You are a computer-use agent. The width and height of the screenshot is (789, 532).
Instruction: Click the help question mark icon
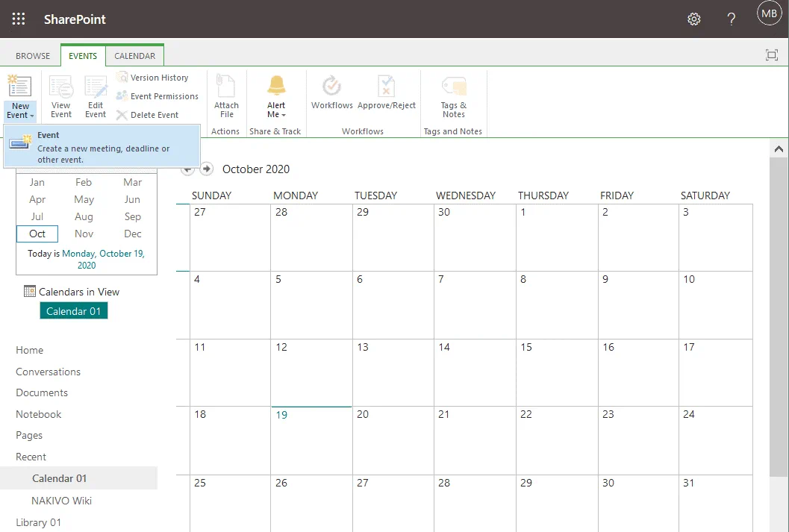click(x=732, y=19)
